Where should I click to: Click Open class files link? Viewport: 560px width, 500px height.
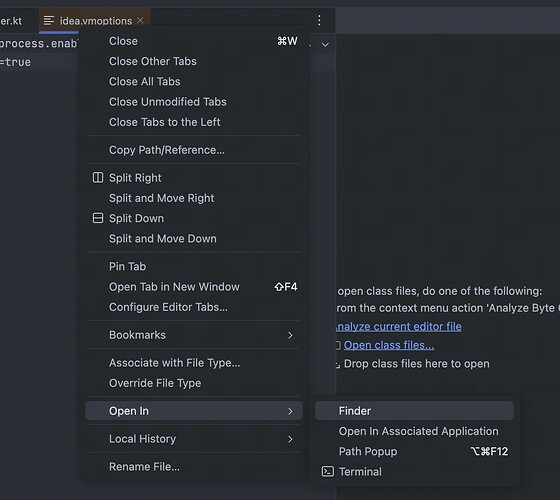pyautogui.click(x=389, y=345)
